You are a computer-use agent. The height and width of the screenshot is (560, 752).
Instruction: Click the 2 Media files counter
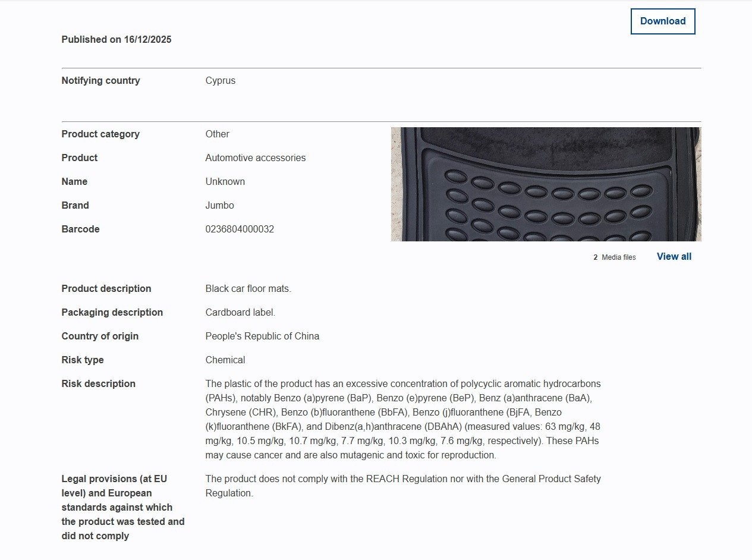[614, 257]
